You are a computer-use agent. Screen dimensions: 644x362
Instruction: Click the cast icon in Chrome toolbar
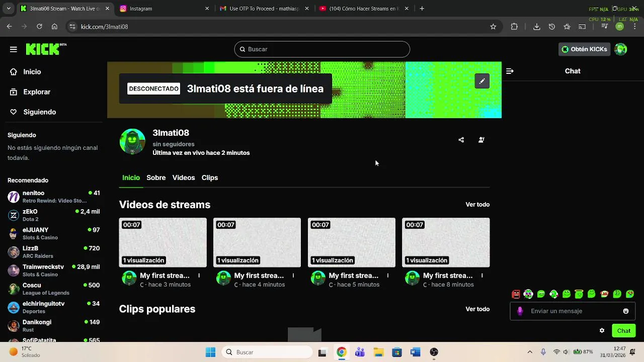[582, 27]
